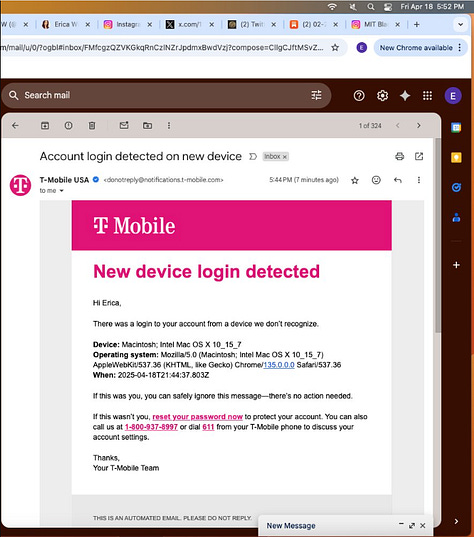Hide side panel chevron at bottom
This screenshot has width=474, height=537.
(456, 521)
